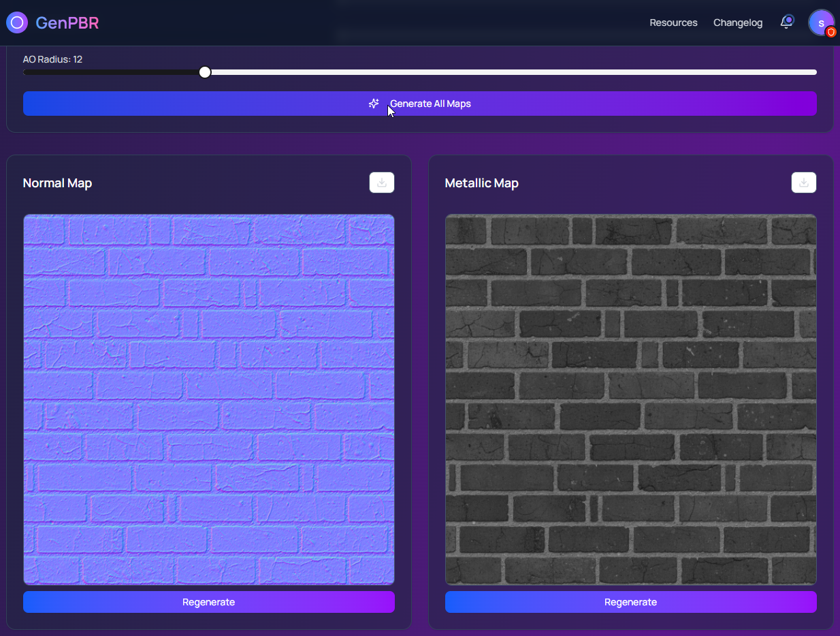Click the Metallic Map card heading

coord(481,183)
